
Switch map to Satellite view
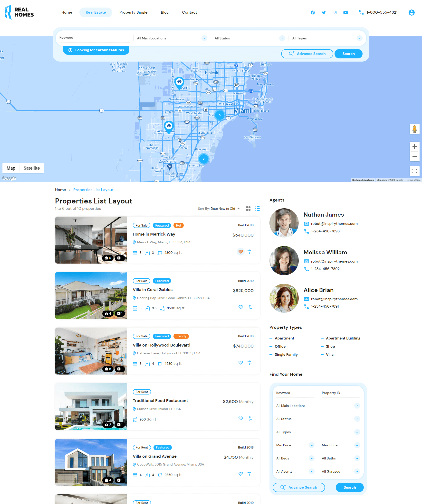tap(32, 168)
